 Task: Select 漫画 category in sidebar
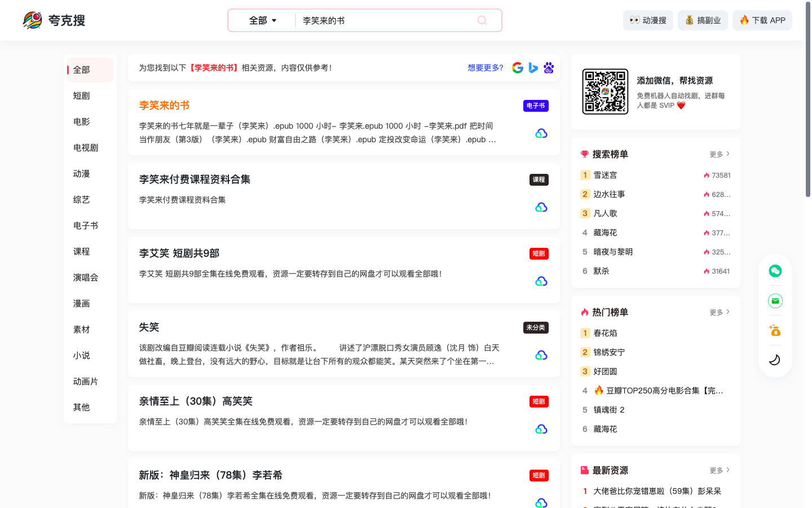90,304
